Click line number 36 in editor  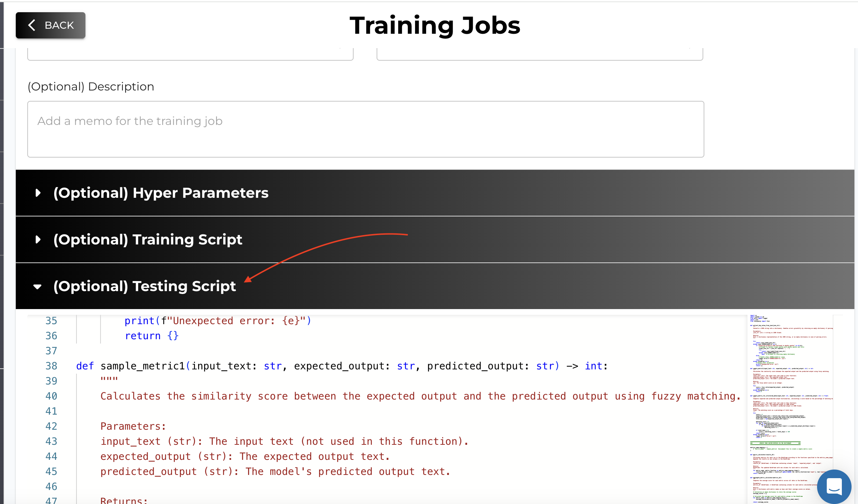(x=51, y=336)
